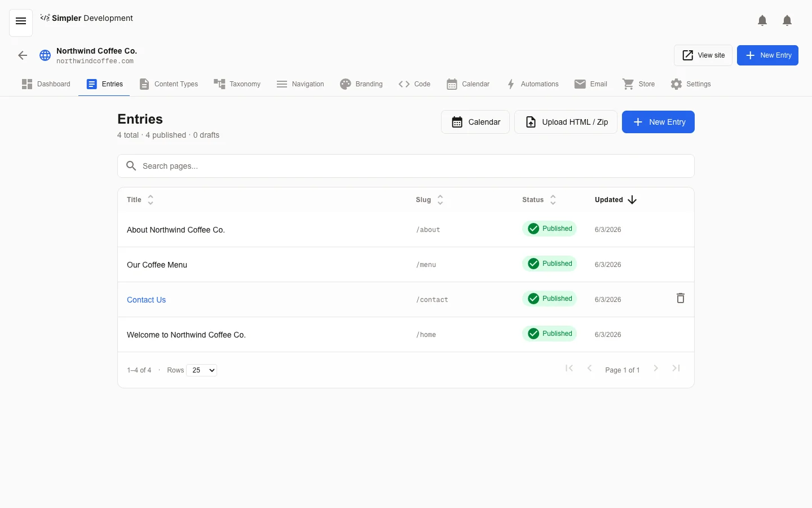The height and width of the screenshot is (508, 812).
Task: Open the left notification bell
Action: pyautogui.click(x=762, y=21)
